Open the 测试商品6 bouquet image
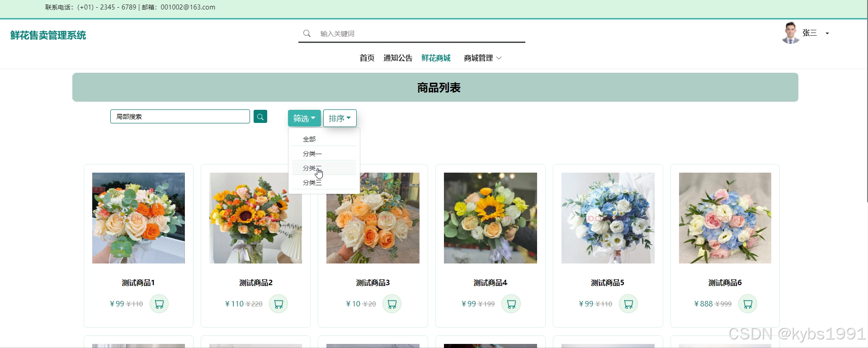868x348 pixels. (x=725, y=218)
